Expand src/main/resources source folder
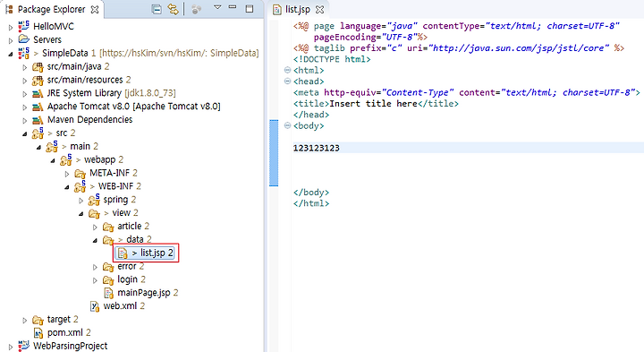Image resolution: width=644 pixels, height=352 pixels. point(25,81)
